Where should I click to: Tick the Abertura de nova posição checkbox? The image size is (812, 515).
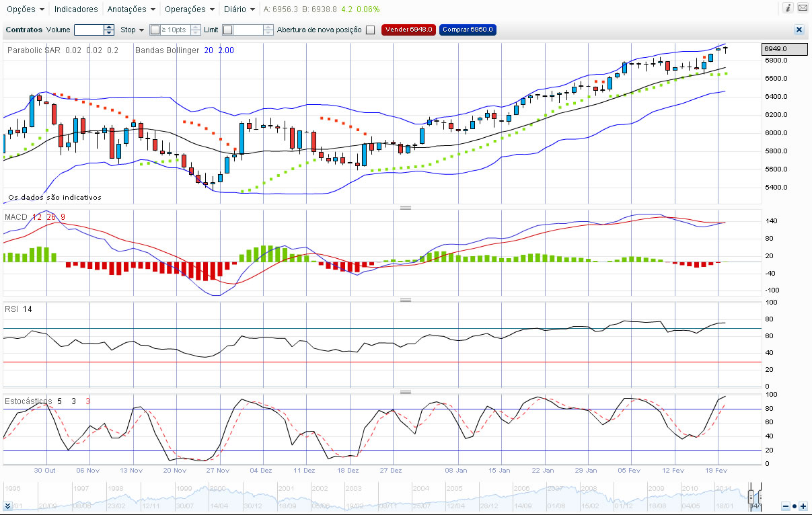point(370,30)
